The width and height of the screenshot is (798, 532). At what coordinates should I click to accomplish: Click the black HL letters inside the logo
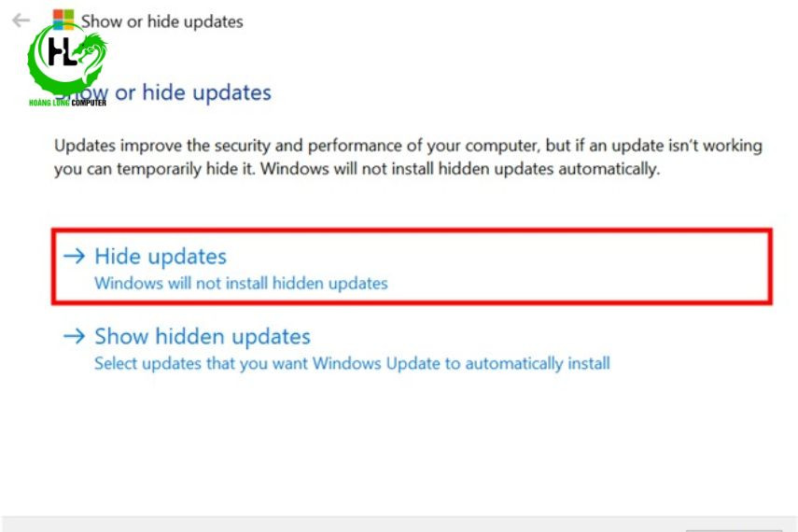coord(62,51)
